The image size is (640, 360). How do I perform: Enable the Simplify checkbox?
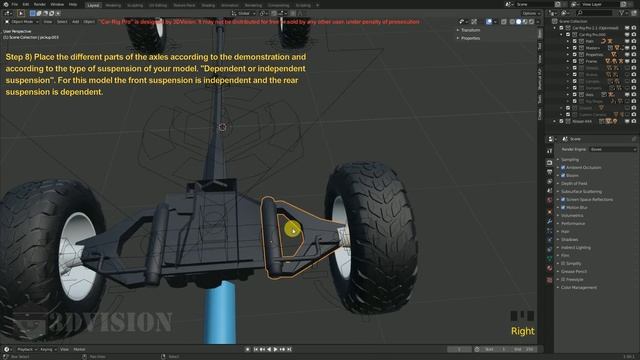pos(563,264)
